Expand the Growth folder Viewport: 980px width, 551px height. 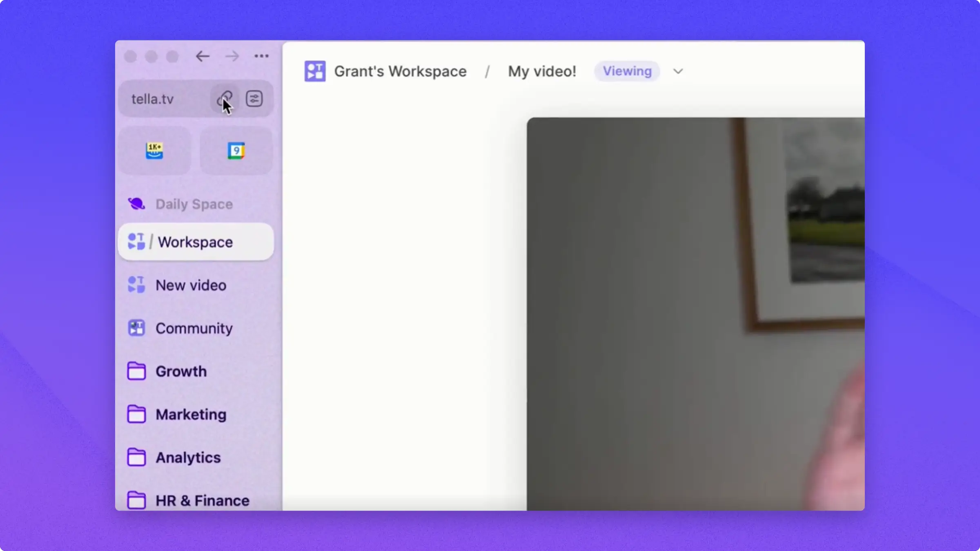click(180, 371)
